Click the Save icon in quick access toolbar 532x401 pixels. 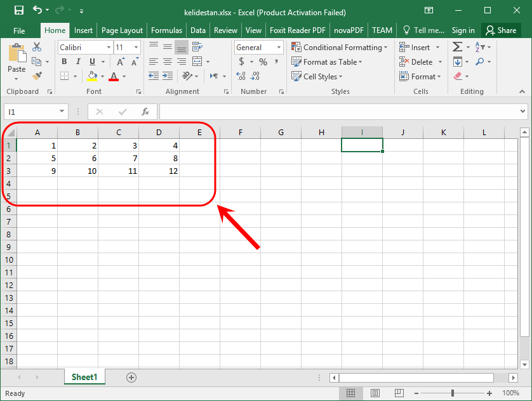pyautogui.click(x=19, y=10)
